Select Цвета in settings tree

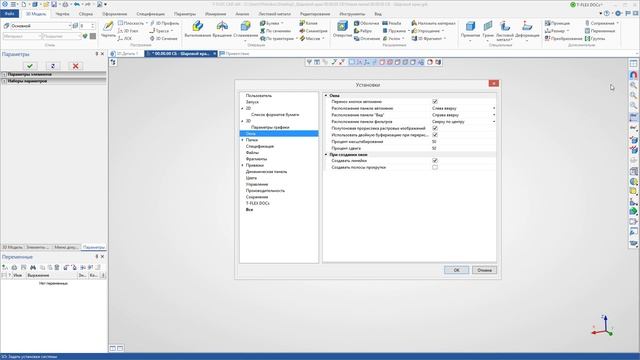pos(251,178)
